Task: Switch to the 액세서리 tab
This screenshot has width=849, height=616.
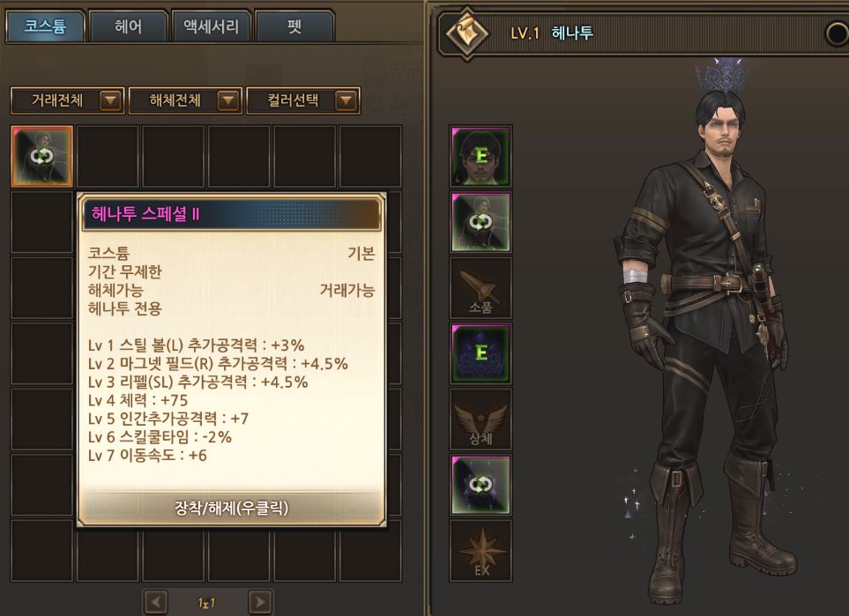Action: tap(212, 26)
